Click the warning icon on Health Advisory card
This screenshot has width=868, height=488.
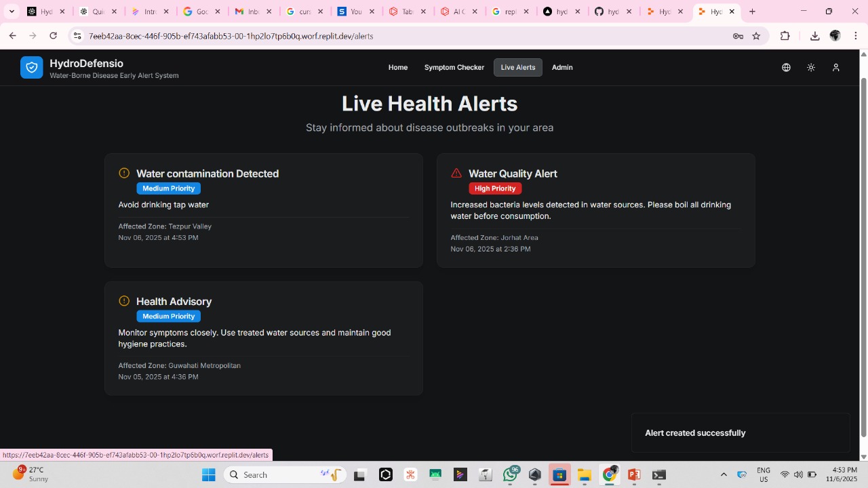click(x=124, y=300)
